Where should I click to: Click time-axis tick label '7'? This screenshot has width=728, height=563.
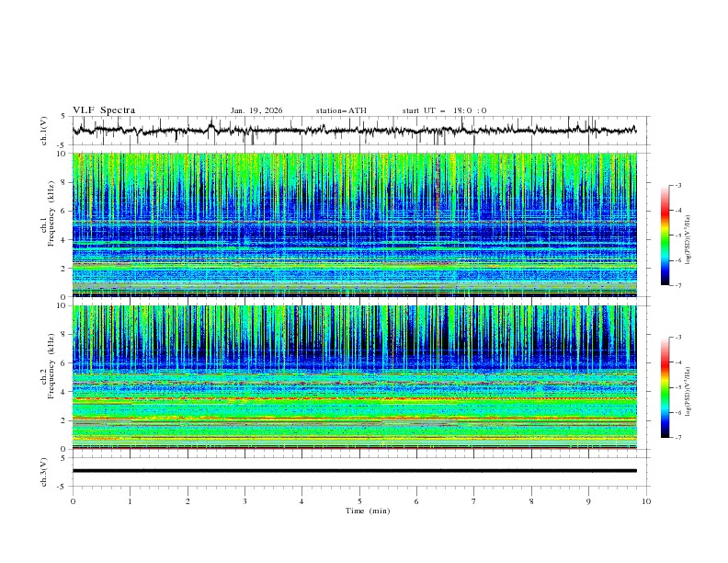(x=474, y=501)
